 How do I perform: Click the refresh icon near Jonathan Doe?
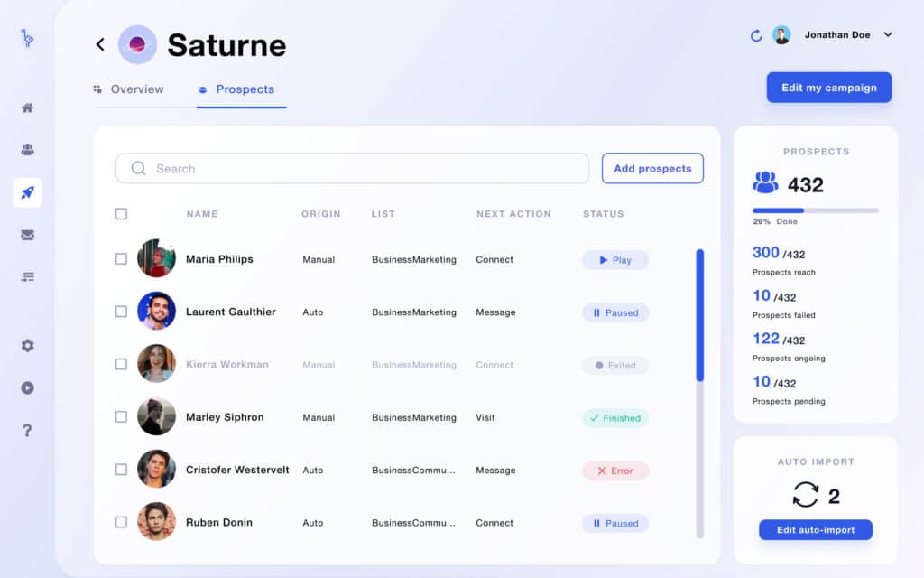pyautogui.click(x=756, y=35)
